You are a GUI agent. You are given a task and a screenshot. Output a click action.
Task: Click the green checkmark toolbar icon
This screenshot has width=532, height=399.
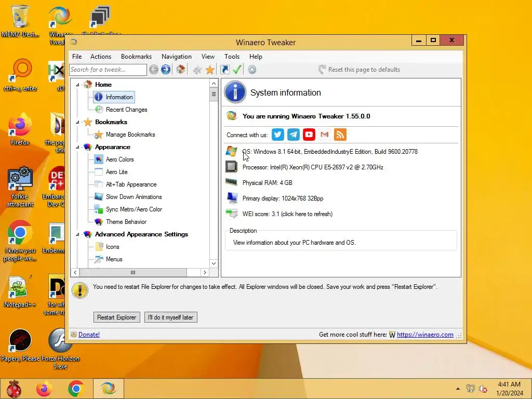(x=237, y=70)
